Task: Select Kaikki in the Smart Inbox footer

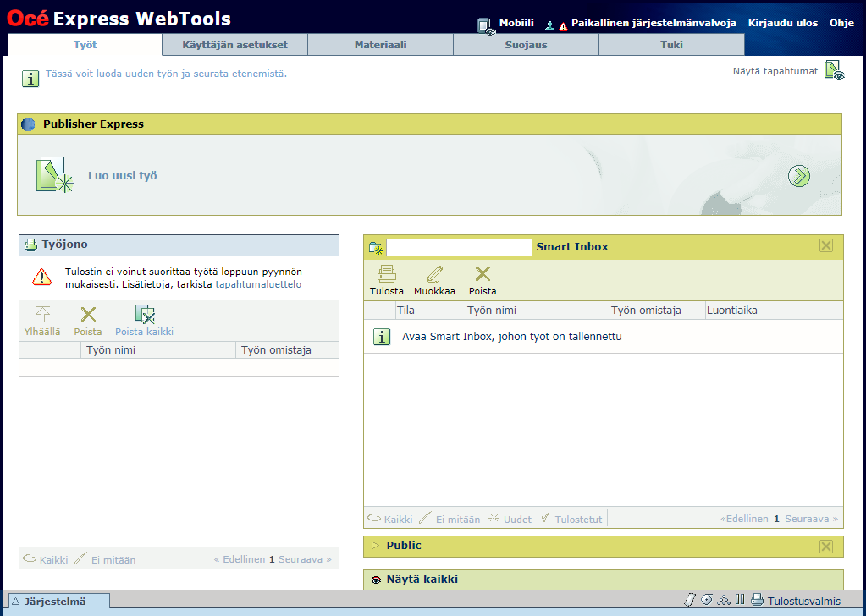Action: click(x=398, y=520)
